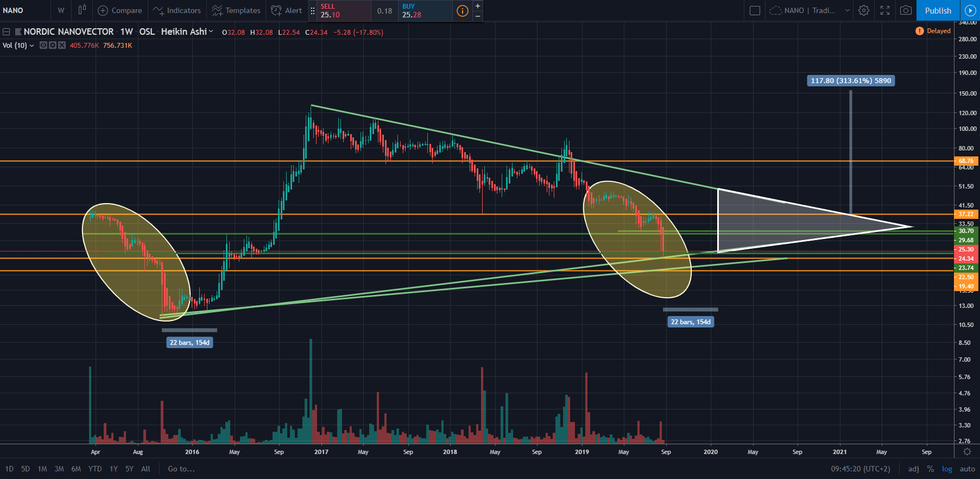
Task: Open the candlestick chart style selector
Action: pos(82,10)
